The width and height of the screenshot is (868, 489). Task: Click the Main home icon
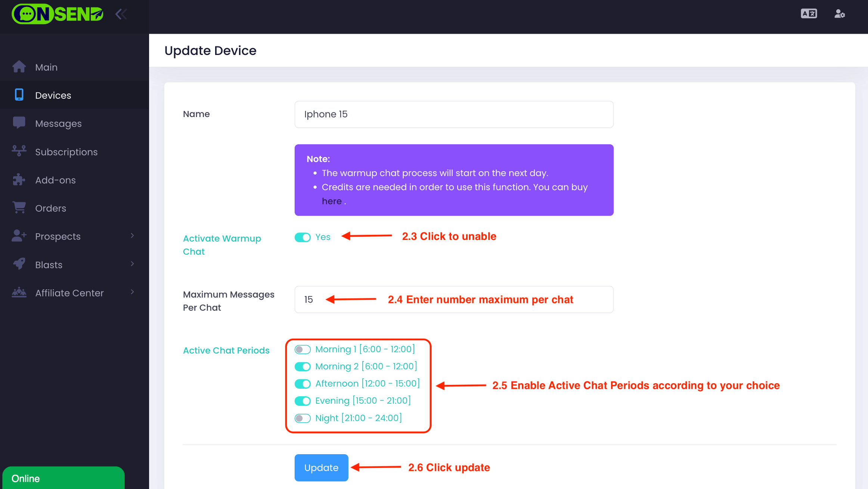[19, 67]
